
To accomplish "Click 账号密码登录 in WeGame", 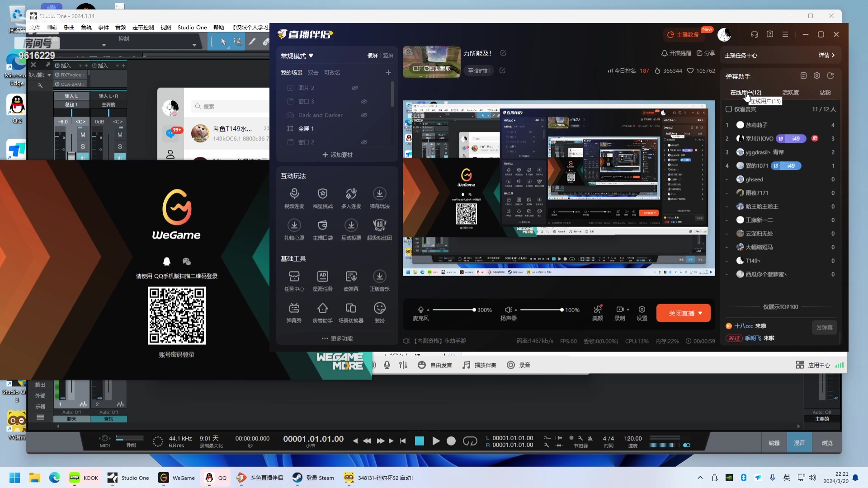I will coord(177,355).
